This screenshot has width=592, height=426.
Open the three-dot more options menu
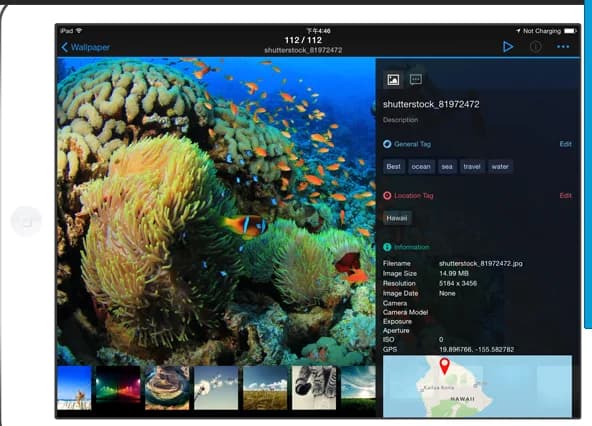[x=563, y=47]
